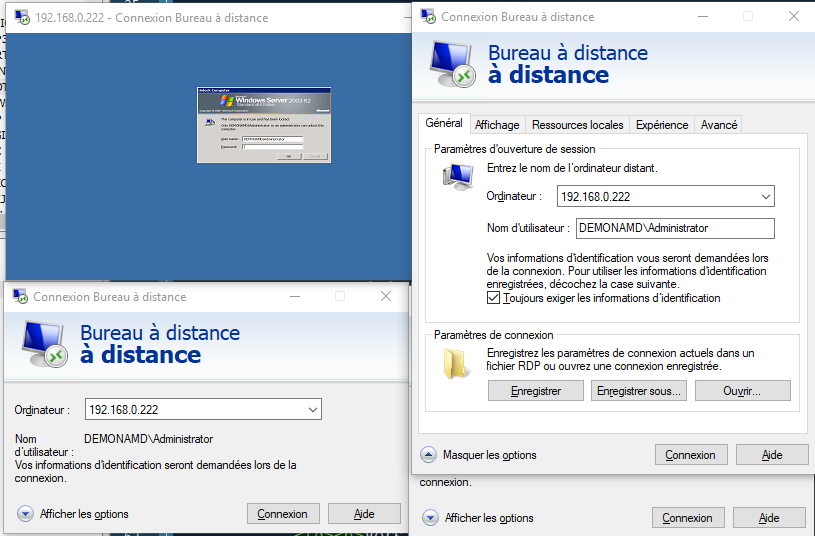Click Aide in the background bottom-right dialog
815x536 pixels.
click(769, 518)
